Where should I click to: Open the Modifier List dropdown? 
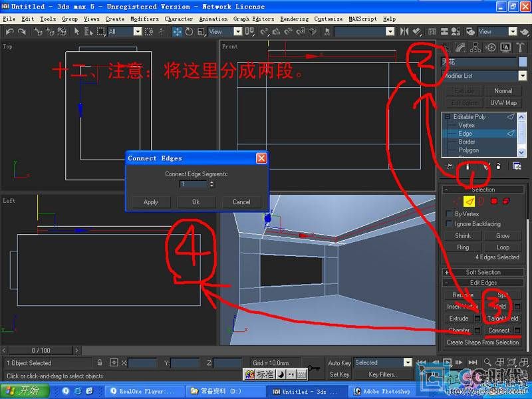523,76
